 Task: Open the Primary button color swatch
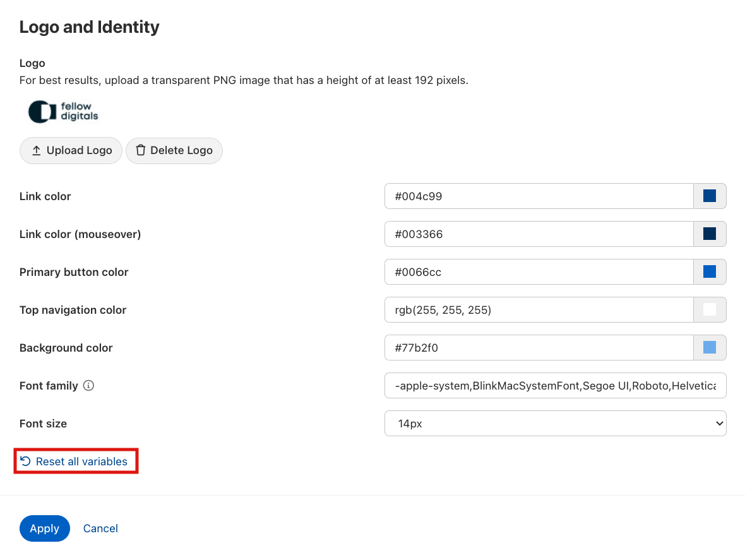point(710,272)
